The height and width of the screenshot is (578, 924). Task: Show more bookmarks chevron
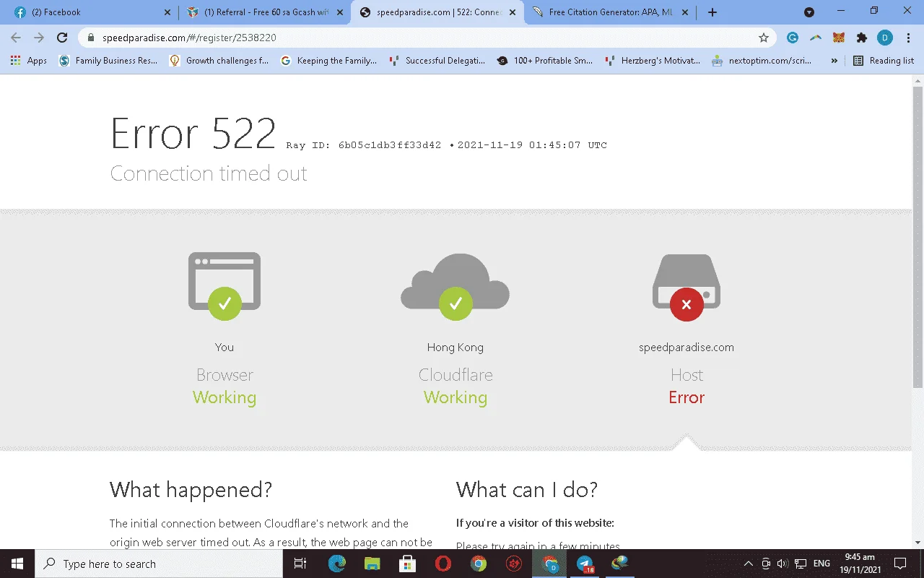(834, 61)
